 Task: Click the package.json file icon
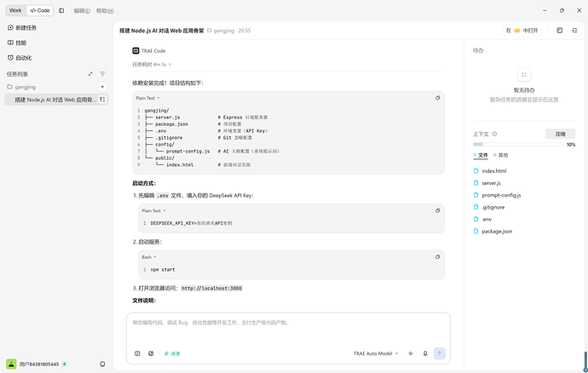(x=476, y=232)
